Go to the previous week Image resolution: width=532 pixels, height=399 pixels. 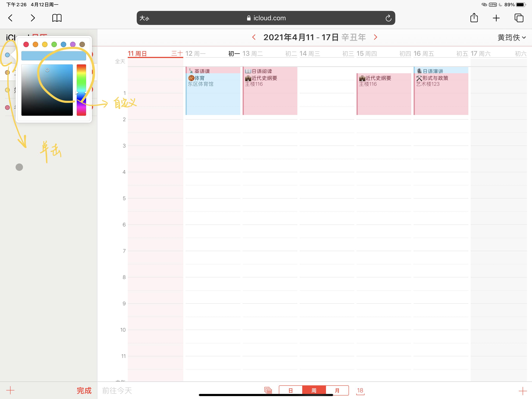point(254,37)
